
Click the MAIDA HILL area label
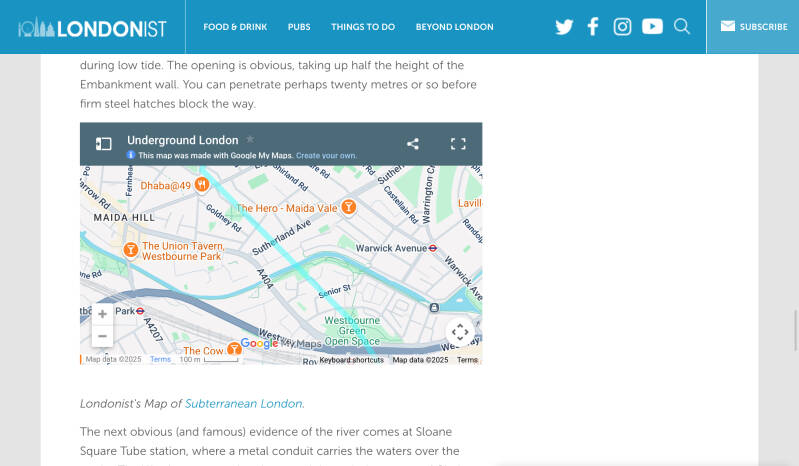(x=124, y=217)
